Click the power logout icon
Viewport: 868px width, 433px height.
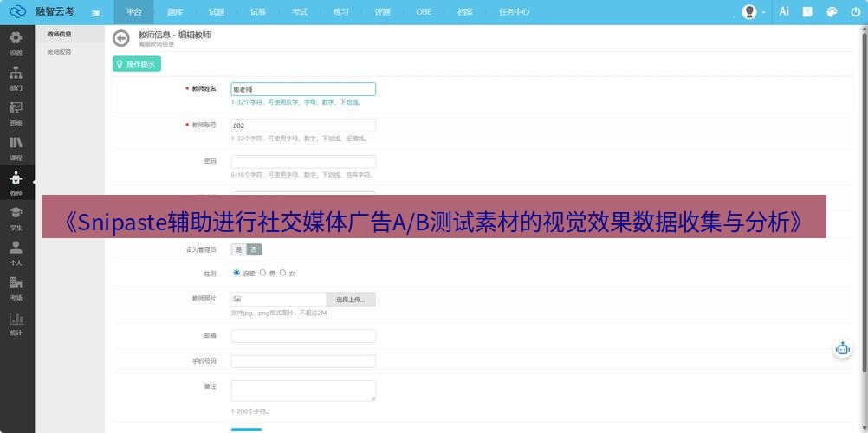pyautogui.click(x=856, y=11)
